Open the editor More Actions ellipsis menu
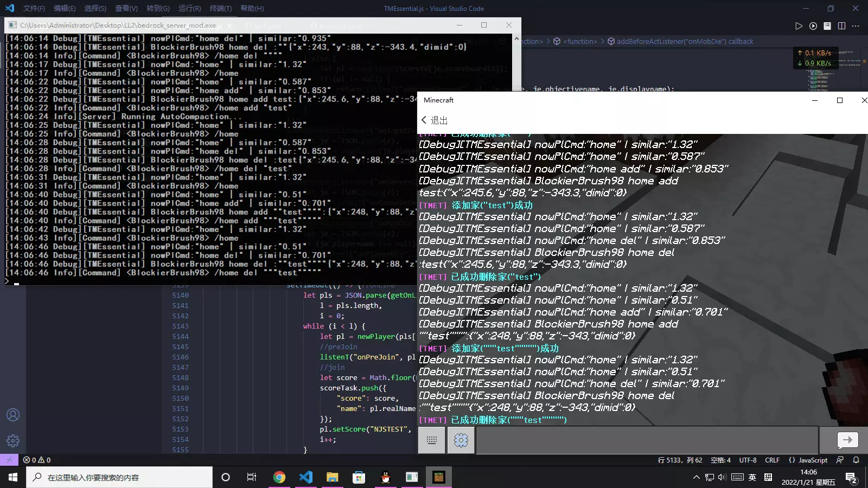This screenshot has height=488, width=868. (856, 26)
